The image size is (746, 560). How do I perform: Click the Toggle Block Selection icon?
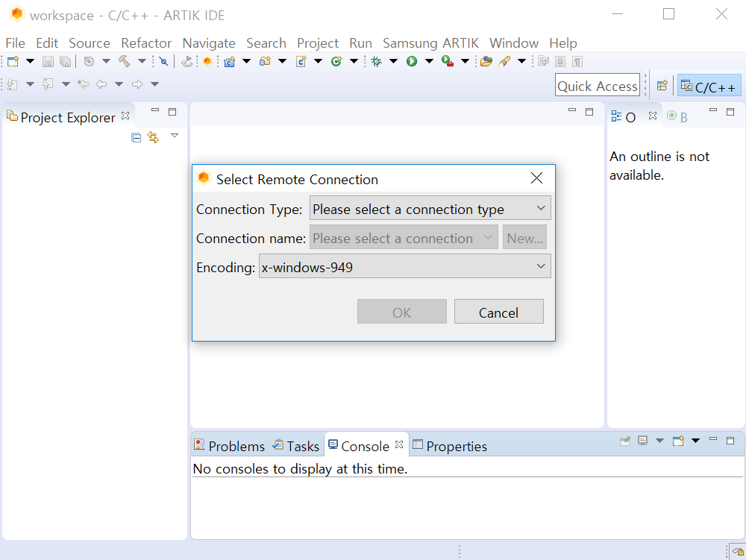pos(560,61)
